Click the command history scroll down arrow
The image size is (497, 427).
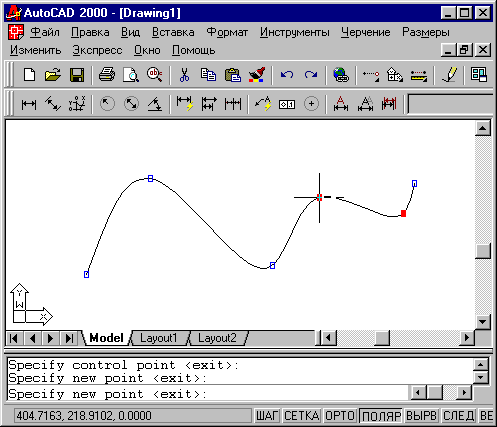point(481,377)
